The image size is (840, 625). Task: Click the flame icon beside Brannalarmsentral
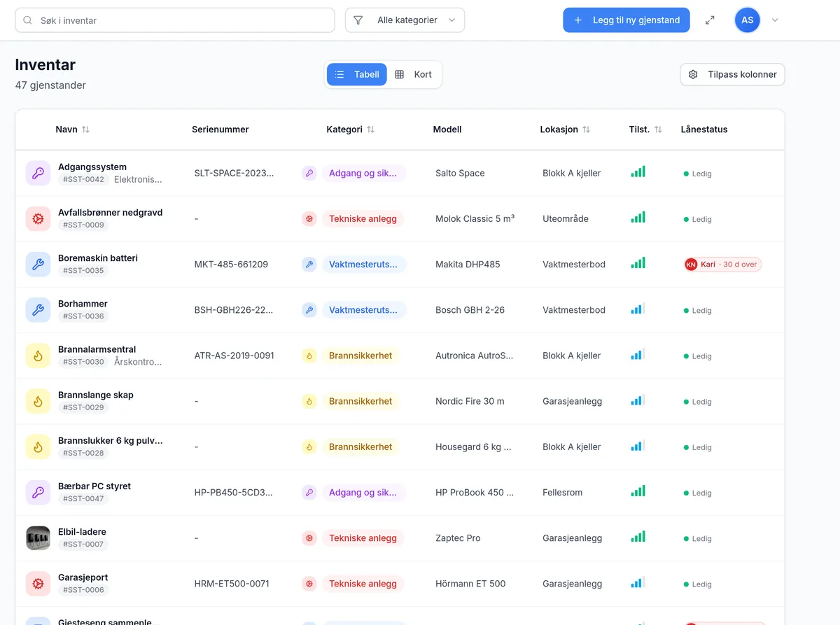coord(38,356)
